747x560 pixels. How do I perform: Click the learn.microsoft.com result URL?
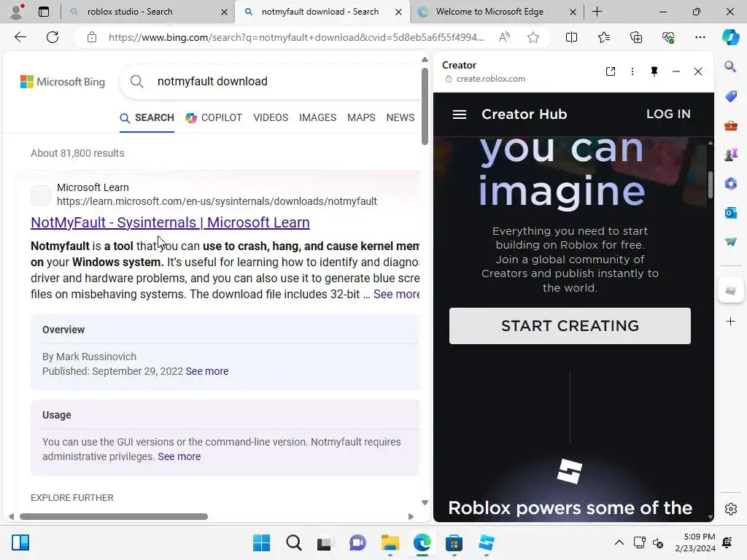(x=217, y=201)
